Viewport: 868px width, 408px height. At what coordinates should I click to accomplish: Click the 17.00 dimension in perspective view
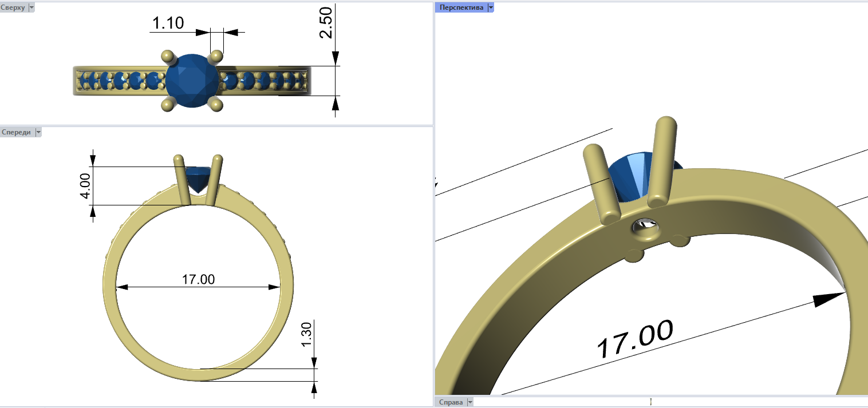point(634,339)
